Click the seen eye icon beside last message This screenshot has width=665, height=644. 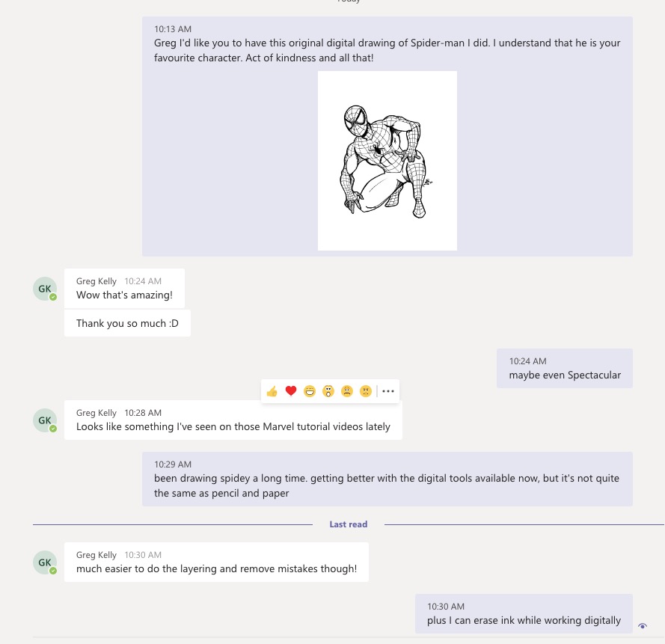[x=643, y=626]
